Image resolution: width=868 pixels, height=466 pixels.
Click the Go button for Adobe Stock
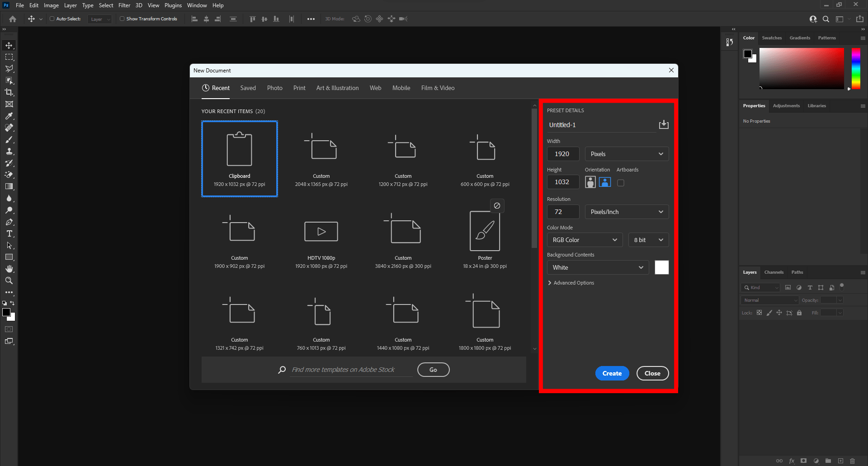coord(433,370)
